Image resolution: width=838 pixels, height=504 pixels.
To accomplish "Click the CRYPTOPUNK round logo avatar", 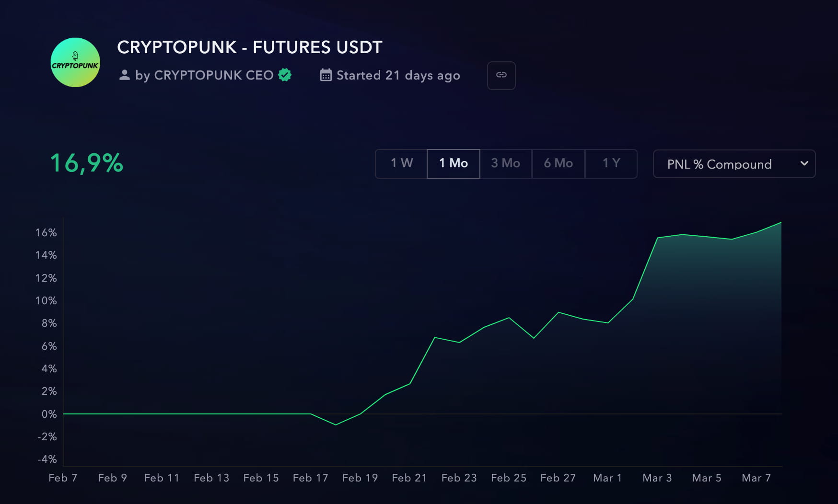I will pos(75,62).
